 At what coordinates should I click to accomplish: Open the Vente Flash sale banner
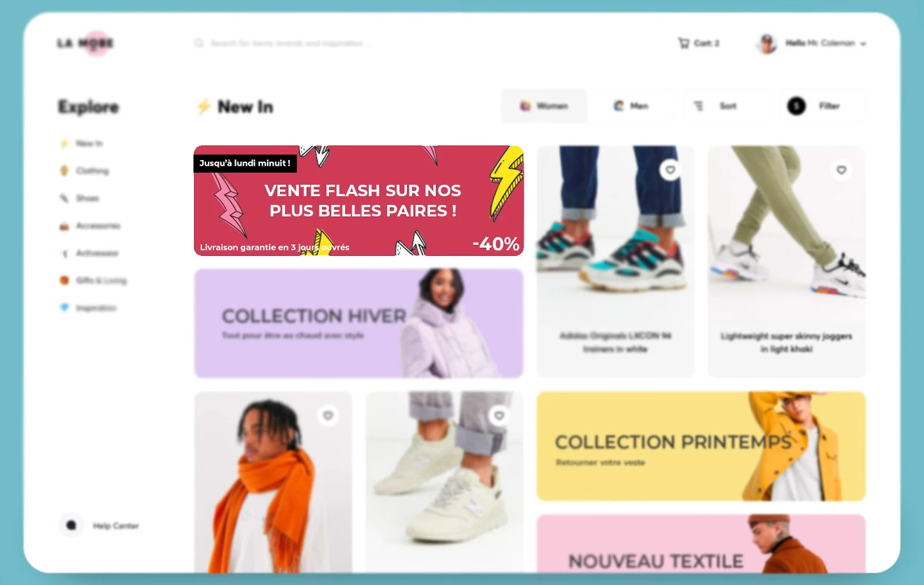pyautogui.click(x=359, y=200)
